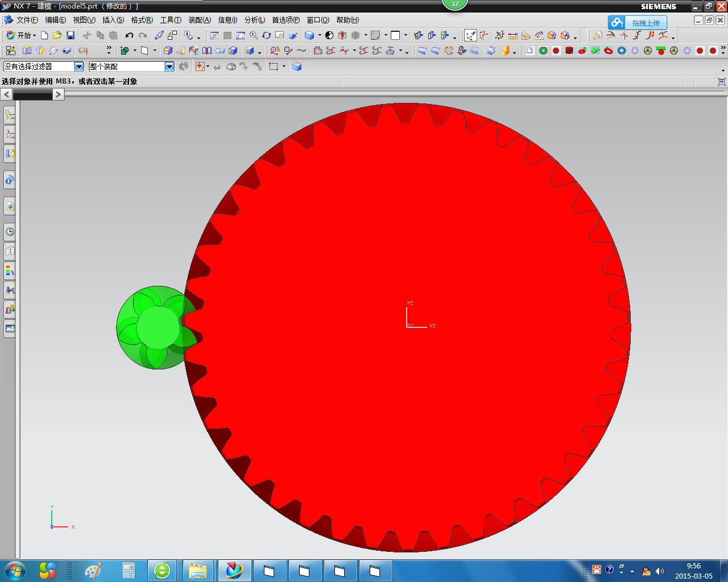Click the volume icon in system tray
728x582 pixels.
coord(660,571)
